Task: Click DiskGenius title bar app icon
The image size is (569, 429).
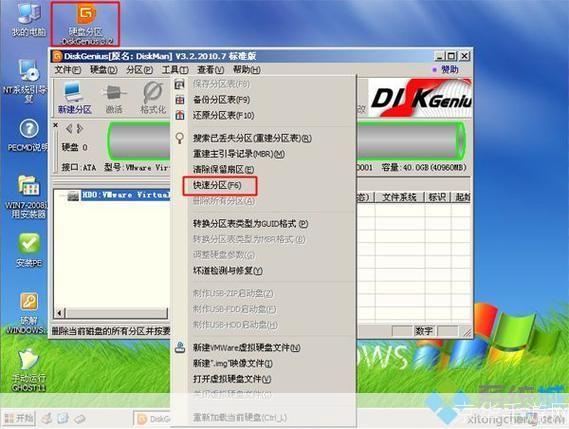Action: (x=57, y=56)
